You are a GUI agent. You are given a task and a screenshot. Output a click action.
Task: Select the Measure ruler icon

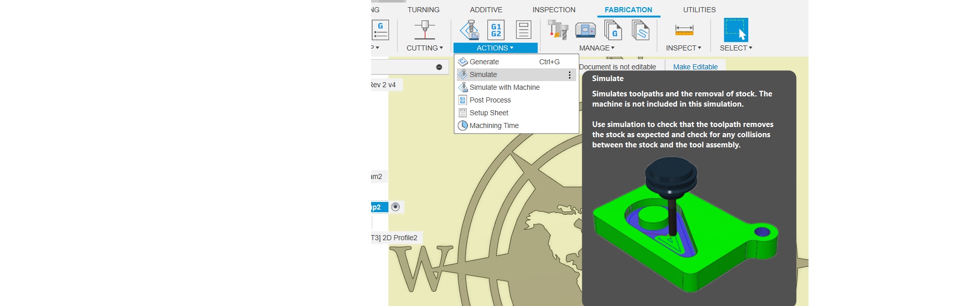point(684,30)
